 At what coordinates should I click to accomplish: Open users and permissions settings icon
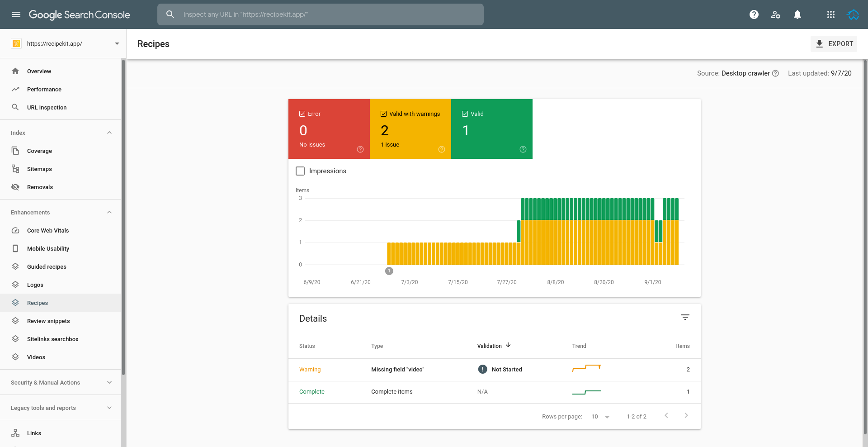tap(776, 14)
